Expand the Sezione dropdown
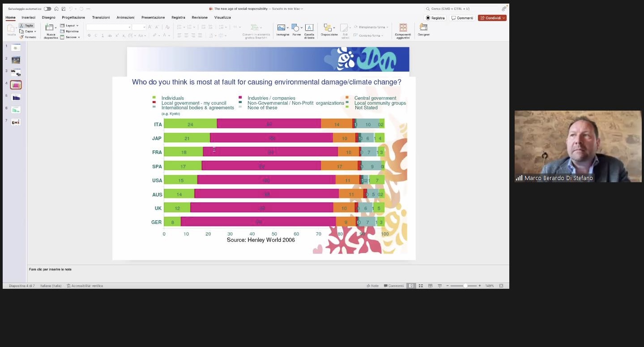Image resolution: width=644 pixels, height=347 pixels. pos(70,37)
